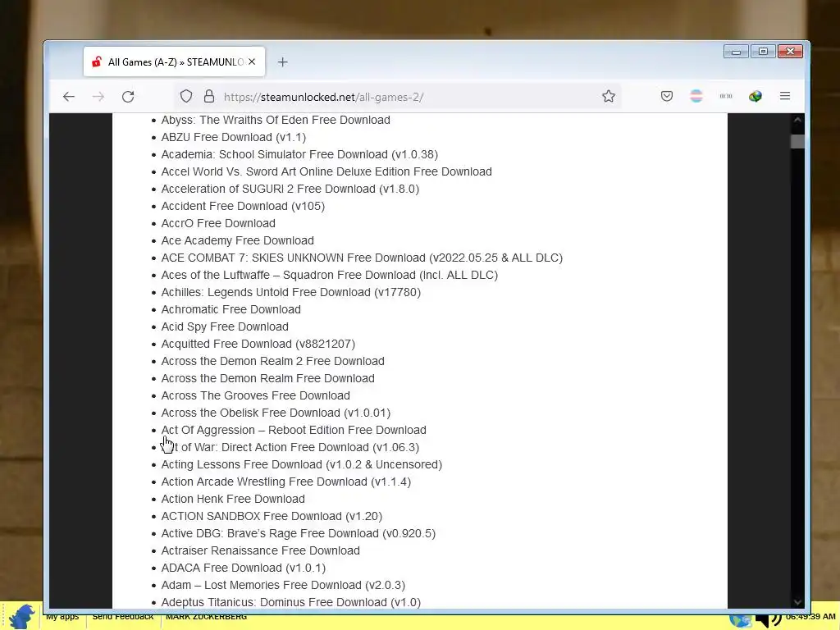Open Active DBG: Brave's Rage link
The height and width of the screenshot is (630, 840).
(299, 533)
